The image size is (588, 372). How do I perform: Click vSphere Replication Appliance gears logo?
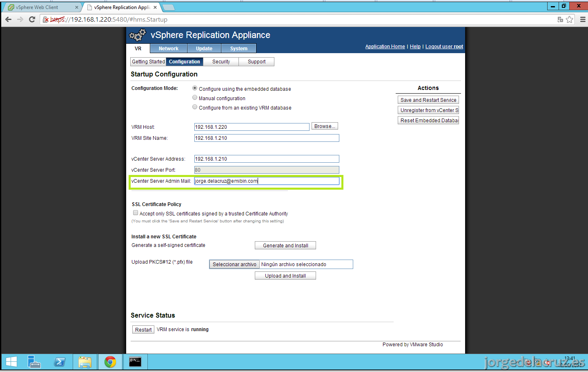[x=137, y=35]
